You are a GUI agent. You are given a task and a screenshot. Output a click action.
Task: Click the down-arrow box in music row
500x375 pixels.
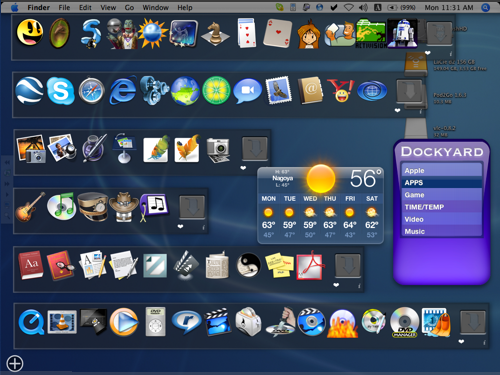[x=192, y=207]
